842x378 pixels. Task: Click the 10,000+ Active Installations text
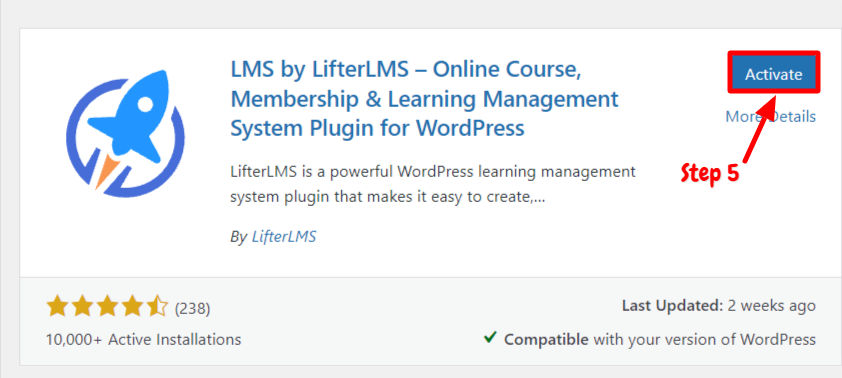click(x=143, y=340)
